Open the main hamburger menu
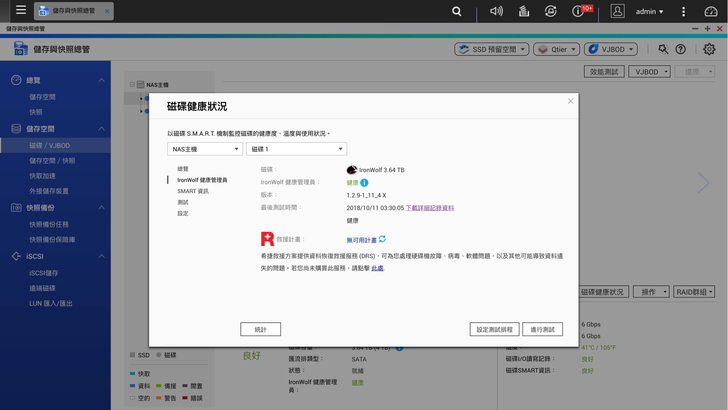The height and width of the screenshot is (410, 728). coord(20,11)
